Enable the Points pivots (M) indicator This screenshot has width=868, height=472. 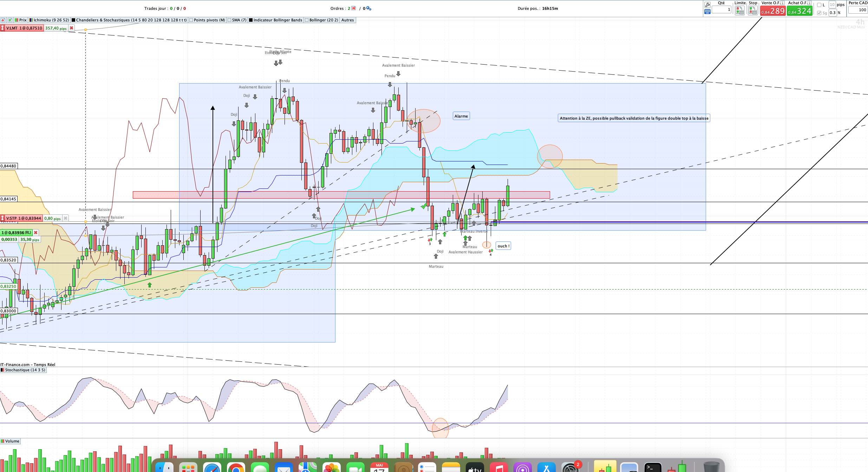tap(207, 20)
